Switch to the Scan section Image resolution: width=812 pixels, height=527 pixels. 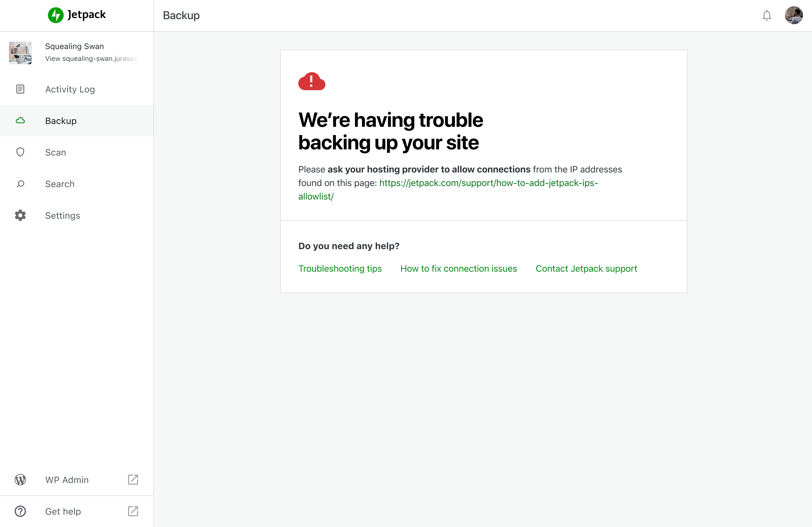click(x=56, y=152)
